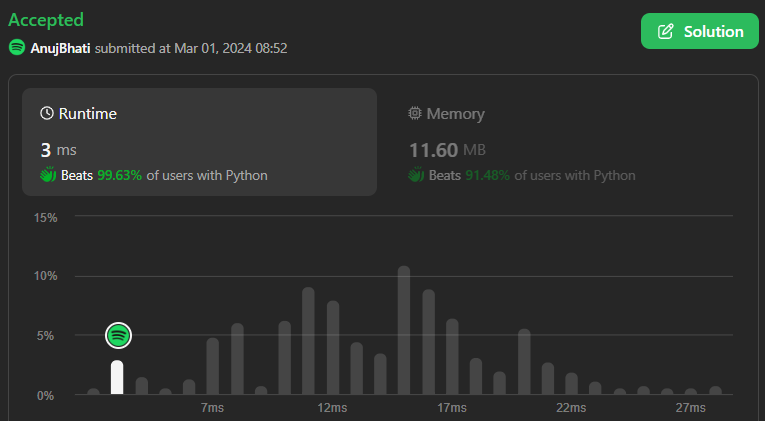Click the clapping hands icon under 3 ms
This screenshot has height=421, width=765.
coord(47,175)
